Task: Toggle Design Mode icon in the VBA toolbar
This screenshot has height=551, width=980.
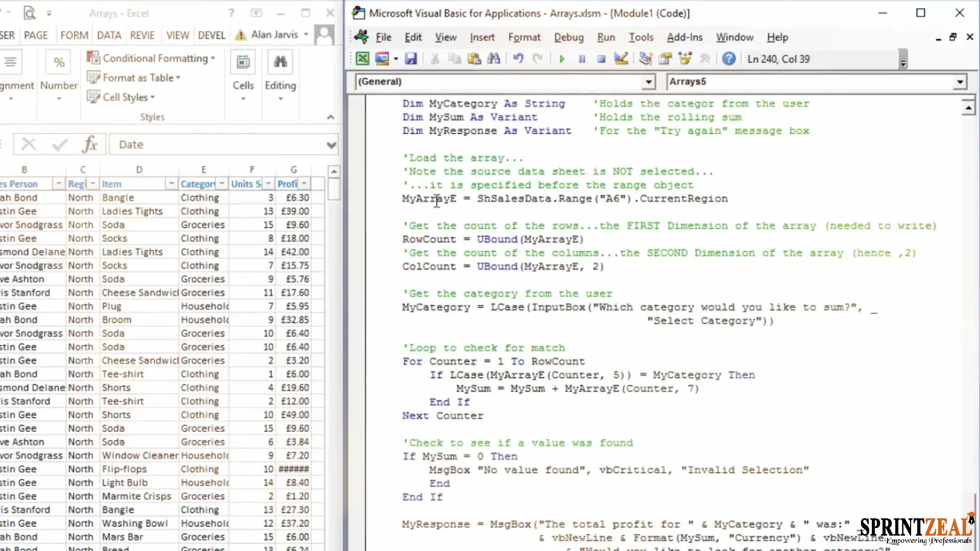Action: pos(621,59)
